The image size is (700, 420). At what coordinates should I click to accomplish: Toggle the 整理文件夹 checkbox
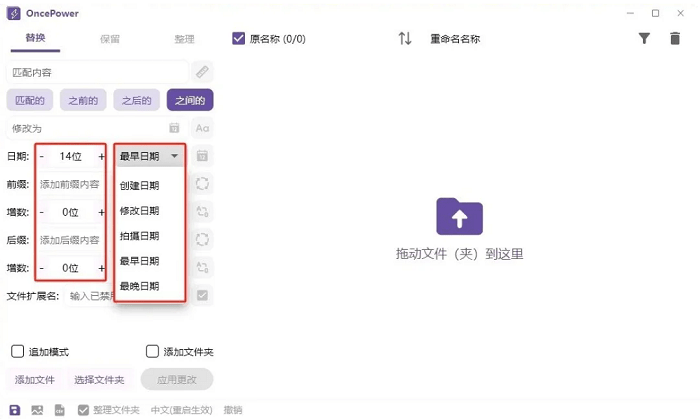(83, 410)
